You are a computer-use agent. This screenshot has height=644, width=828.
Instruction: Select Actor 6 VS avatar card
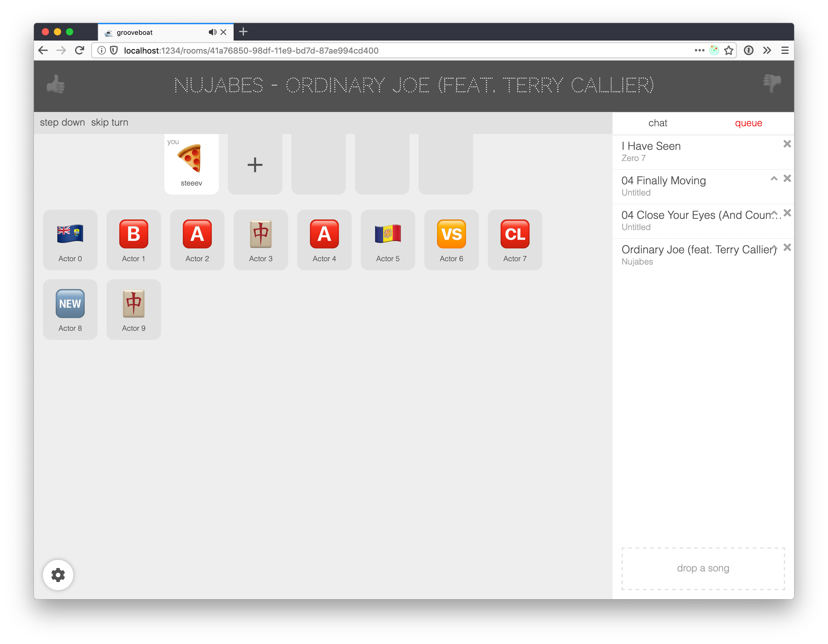[451, 240]
